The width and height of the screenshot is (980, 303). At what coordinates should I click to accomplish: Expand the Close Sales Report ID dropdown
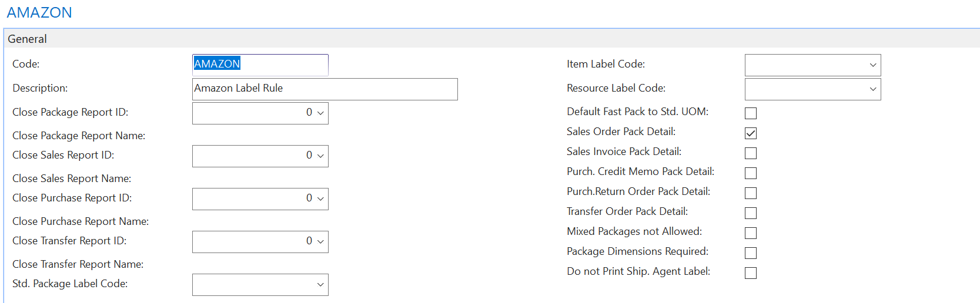pyautogui.click(x=320, y=156)
